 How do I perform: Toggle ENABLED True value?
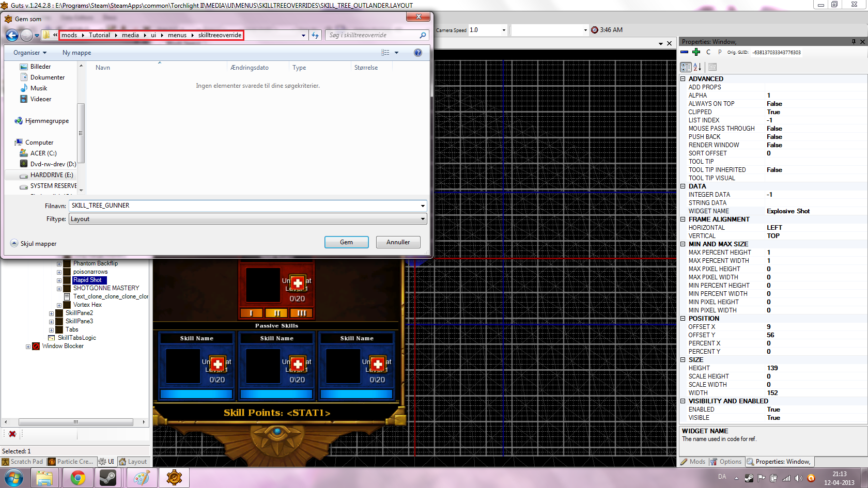(x=773, y=410)
